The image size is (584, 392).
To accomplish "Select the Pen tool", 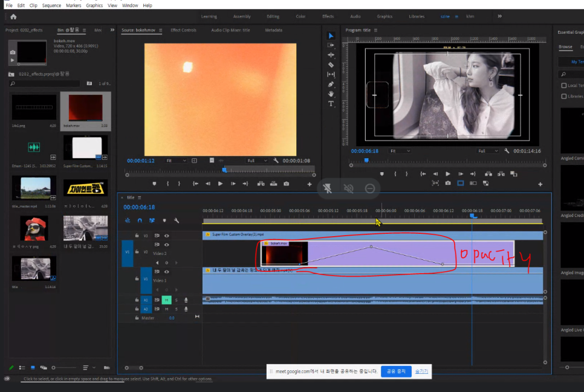I will coord(331,85).
